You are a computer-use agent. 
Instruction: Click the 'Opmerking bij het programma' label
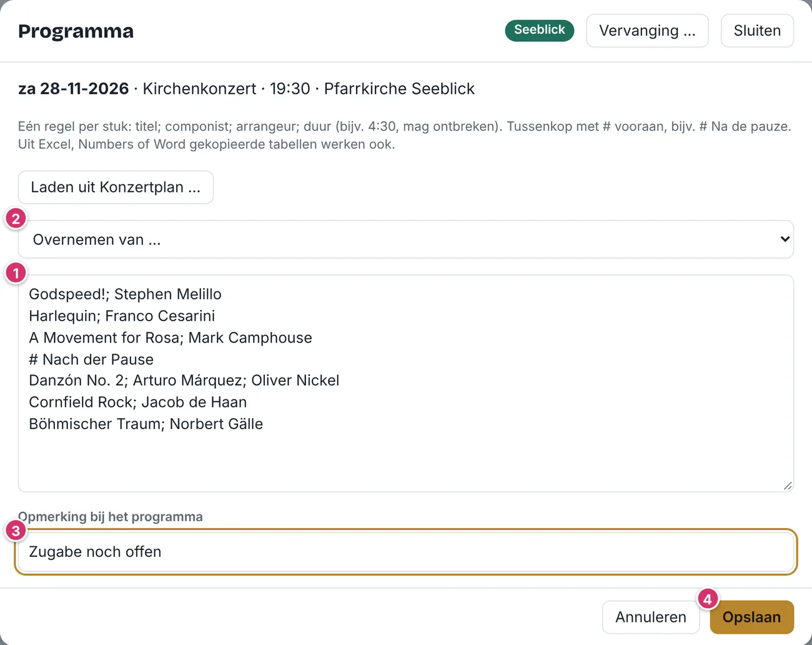tap(110, 517)
